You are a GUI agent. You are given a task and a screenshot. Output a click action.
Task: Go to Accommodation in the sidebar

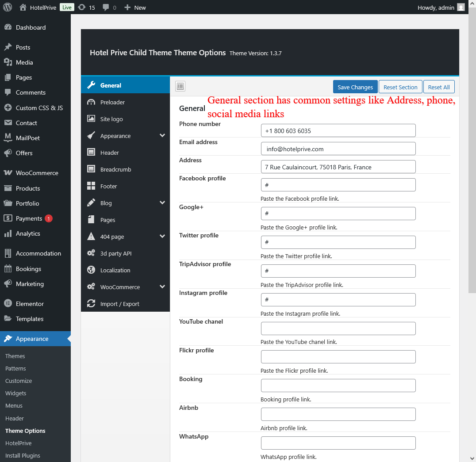[x=38, y=253]
